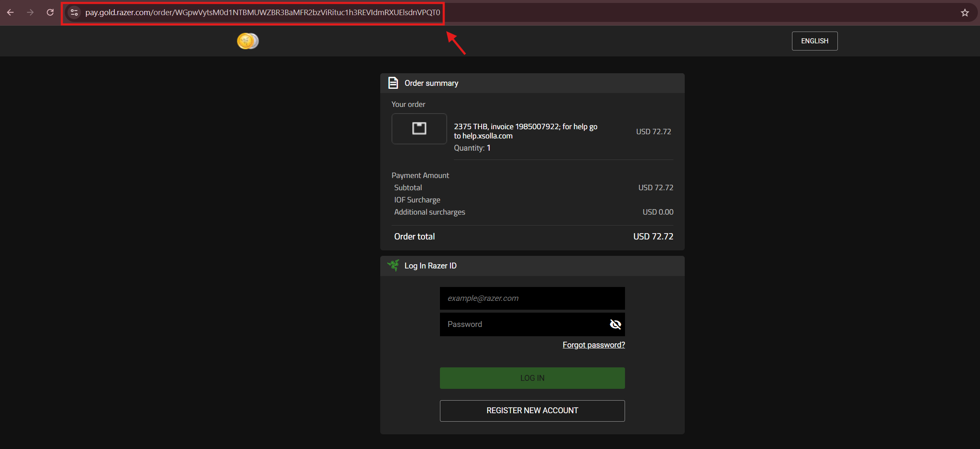The height and width of the screenshot is (449, 980).
Task: Click the Your order label
Action: pyautogui.click(x=408, y=104)
